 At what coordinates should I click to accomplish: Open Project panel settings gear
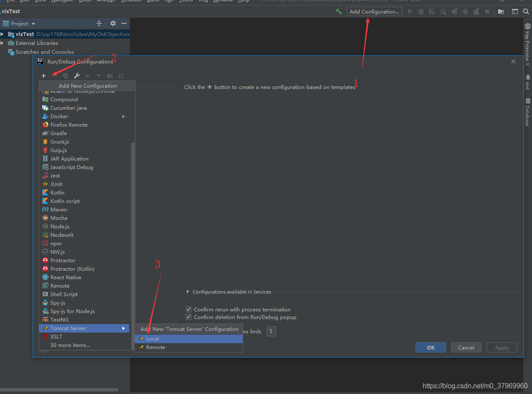113,23
